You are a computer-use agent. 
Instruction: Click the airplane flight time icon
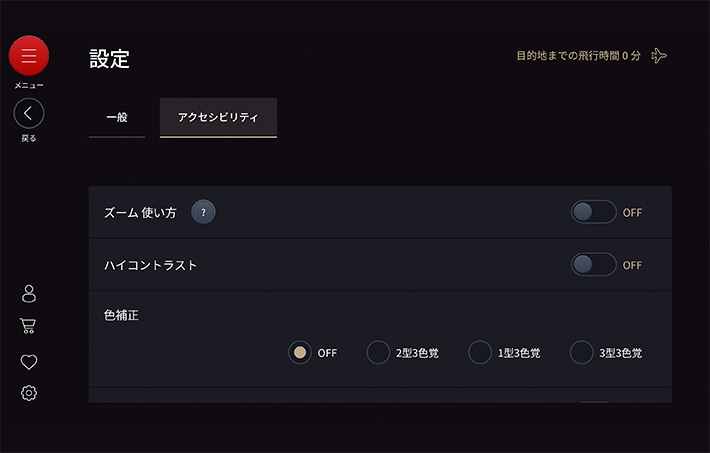[x=659, y=56]
